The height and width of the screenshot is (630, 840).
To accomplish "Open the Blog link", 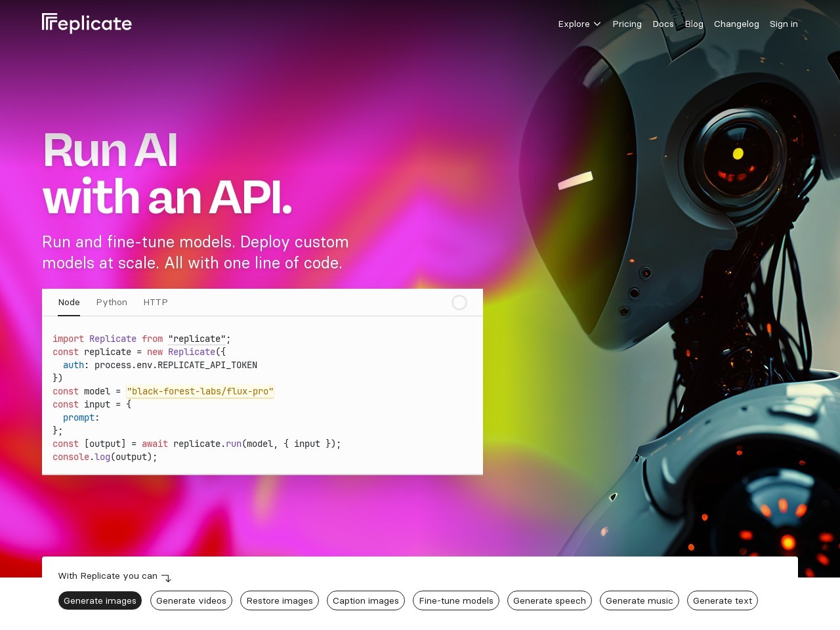I will tap(694, 24).
